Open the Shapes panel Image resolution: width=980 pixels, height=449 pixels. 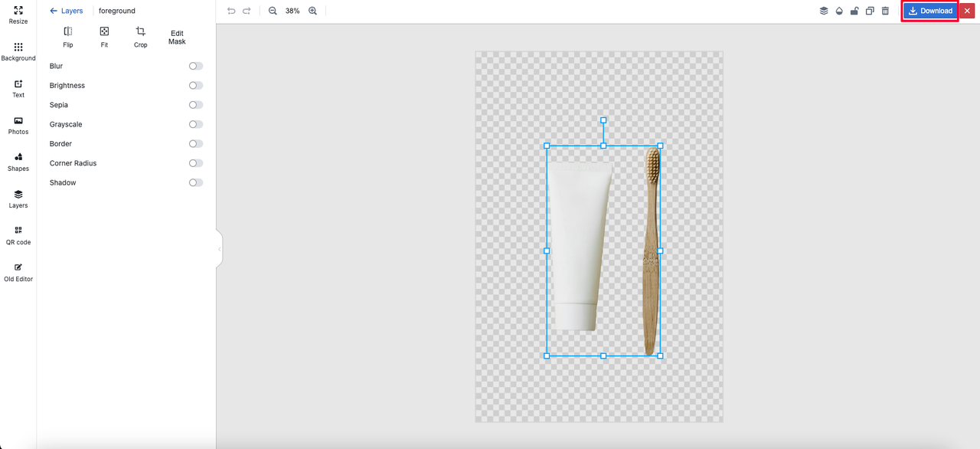click(18, 162)
